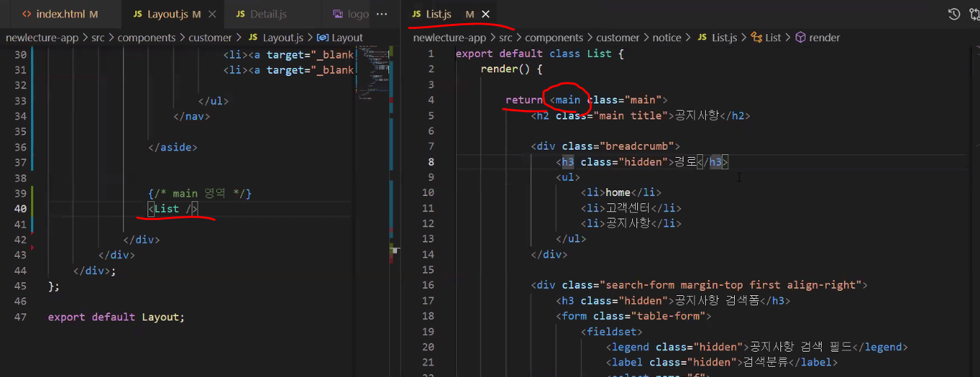
Task: Click the left editor minimap
Action: pos(373,72)
